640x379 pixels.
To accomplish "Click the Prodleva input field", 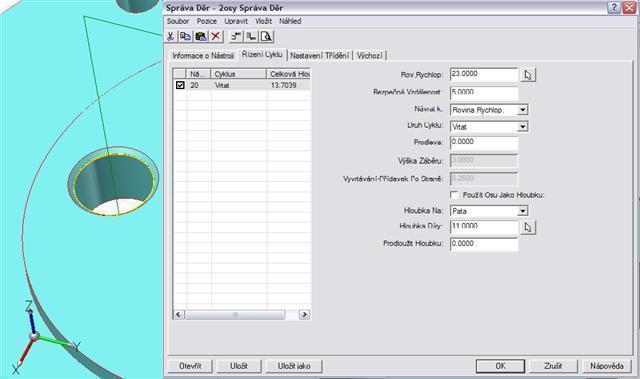I will 484,142.
